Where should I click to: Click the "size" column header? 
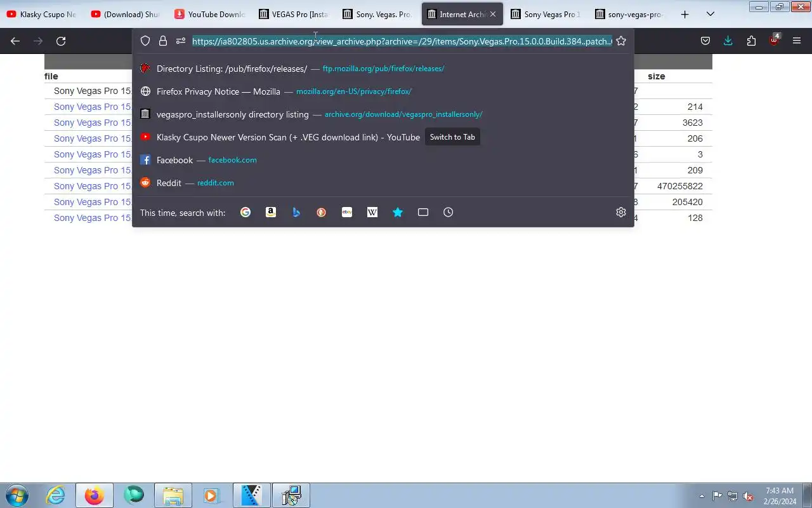click(x=657, y=76)
